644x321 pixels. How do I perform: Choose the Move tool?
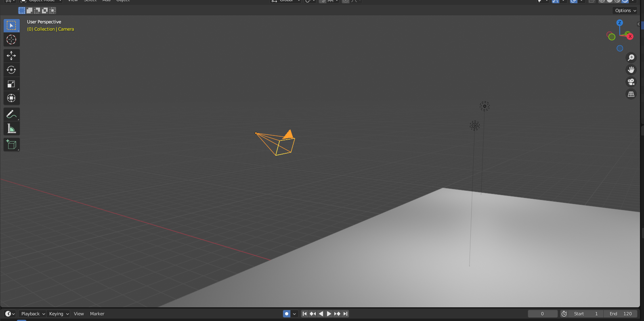tap(11, 56)
